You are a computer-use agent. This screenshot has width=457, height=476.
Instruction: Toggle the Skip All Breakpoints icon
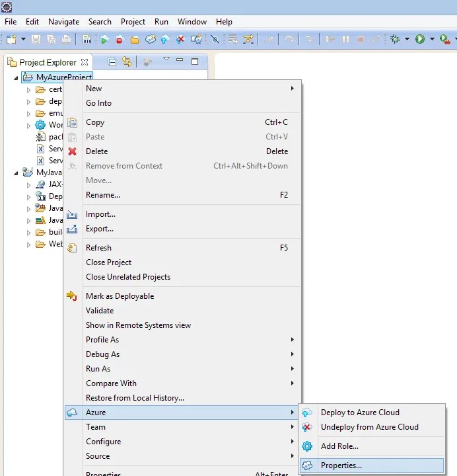pos(215,39)
